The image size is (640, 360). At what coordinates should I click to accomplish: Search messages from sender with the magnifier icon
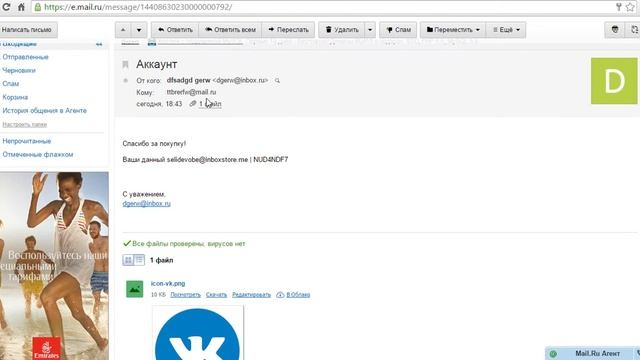pos(278,80)
